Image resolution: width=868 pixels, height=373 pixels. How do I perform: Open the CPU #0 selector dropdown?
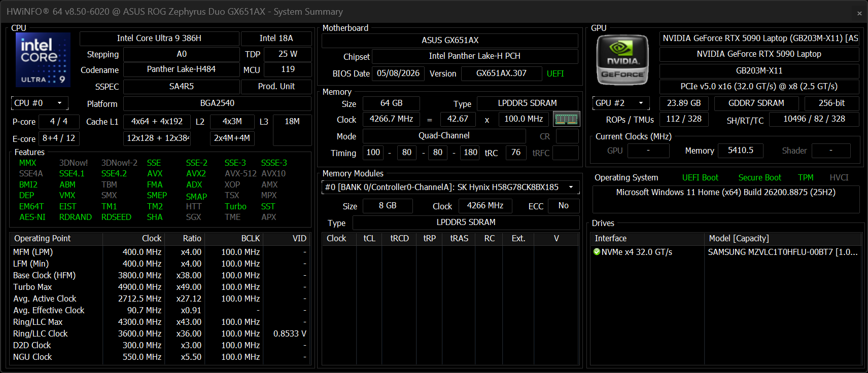click(x=40, y=103)
